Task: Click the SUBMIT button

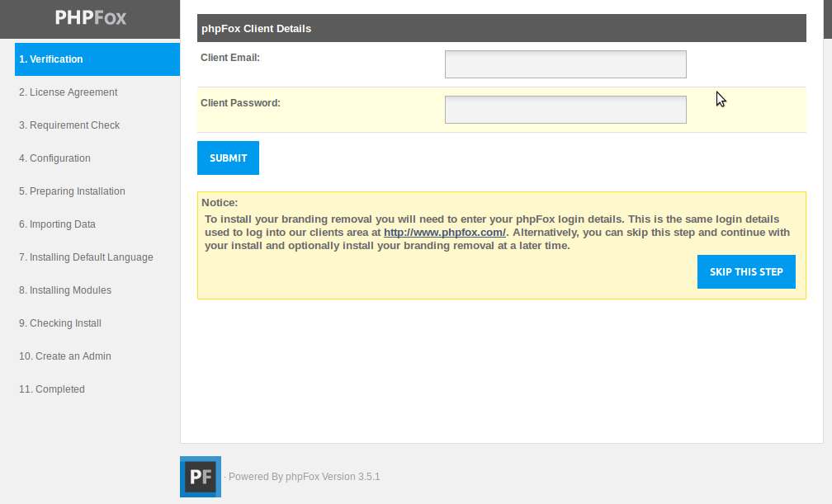Action: (x=228, y=158)
